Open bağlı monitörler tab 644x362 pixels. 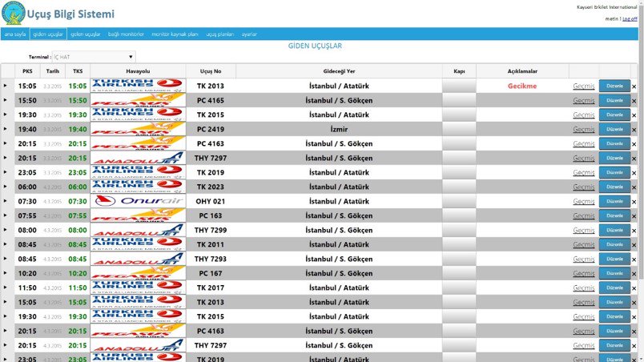[x=126, y=34]
